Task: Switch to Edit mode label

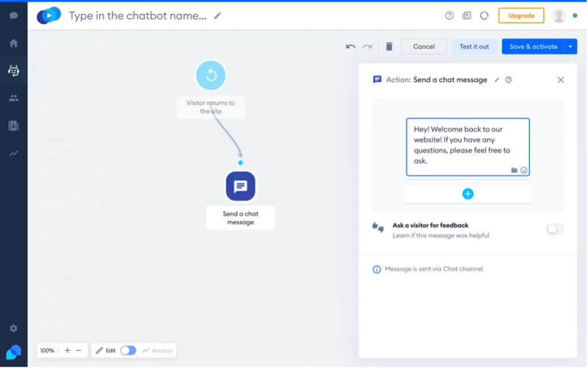Action: click(106, 350)
